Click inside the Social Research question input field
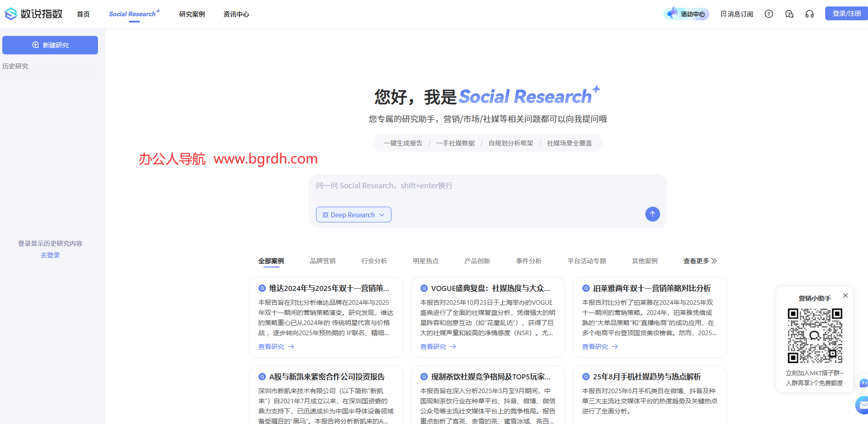 tap(460, 186)
